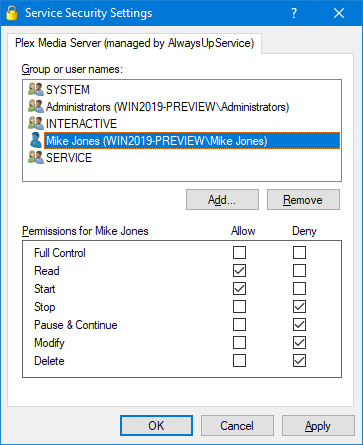Check Deny for Start permission
The image size is (363, 445).
pos(299,289)
